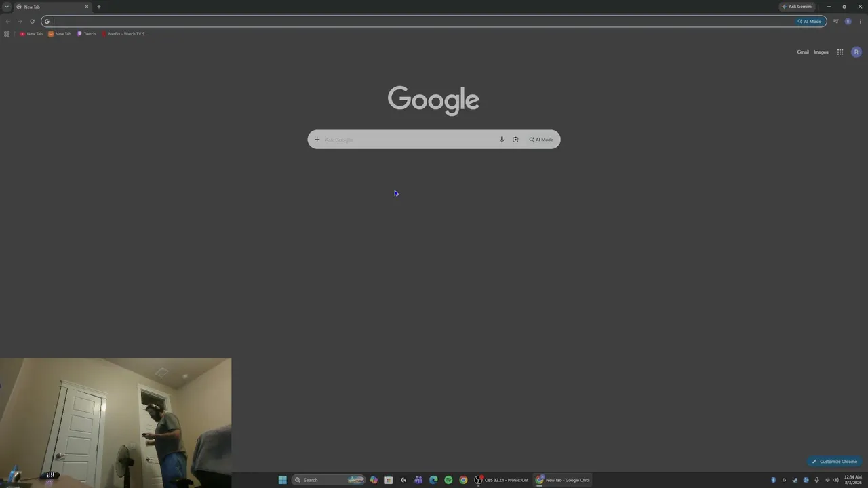Close the New Tab browser tab
868x488 pixels.
click(87, 7)
